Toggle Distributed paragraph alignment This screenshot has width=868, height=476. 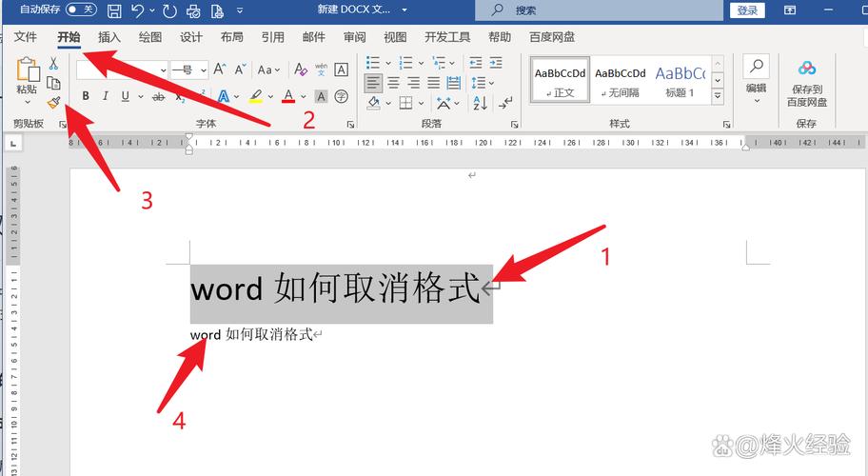454,83
